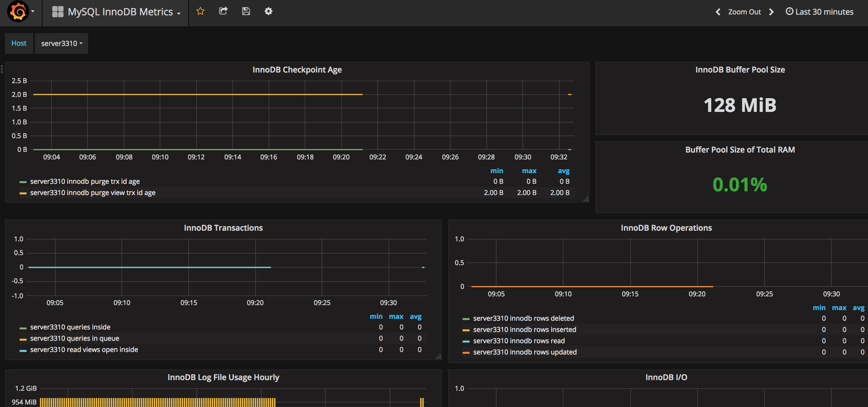Shift time range forward with right chevron

pyautogui.click(x=771, y=12)
